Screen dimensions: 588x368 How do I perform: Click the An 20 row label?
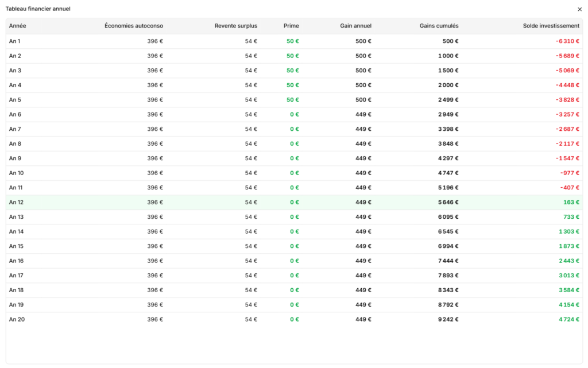point(17,320)
